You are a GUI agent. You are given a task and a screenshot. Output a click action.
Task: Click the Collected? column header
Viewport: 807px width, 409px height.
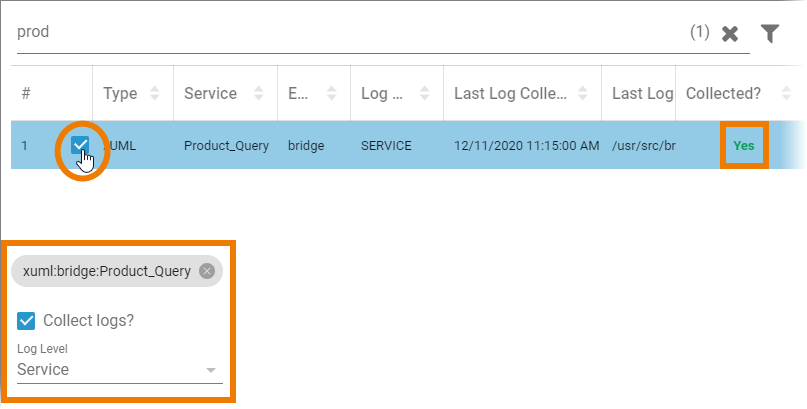pyautogui.click(x=723, y=94)
